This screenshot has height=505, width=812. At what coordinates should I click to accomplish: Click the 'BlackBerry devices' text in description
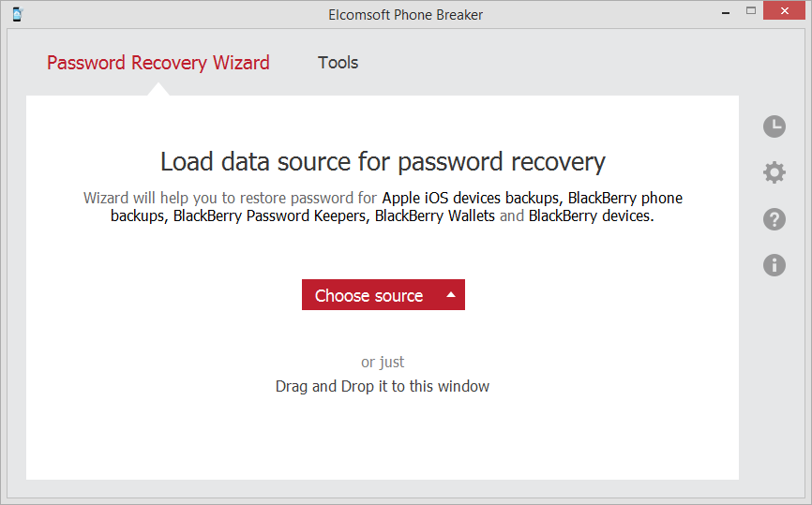[589, 215]
